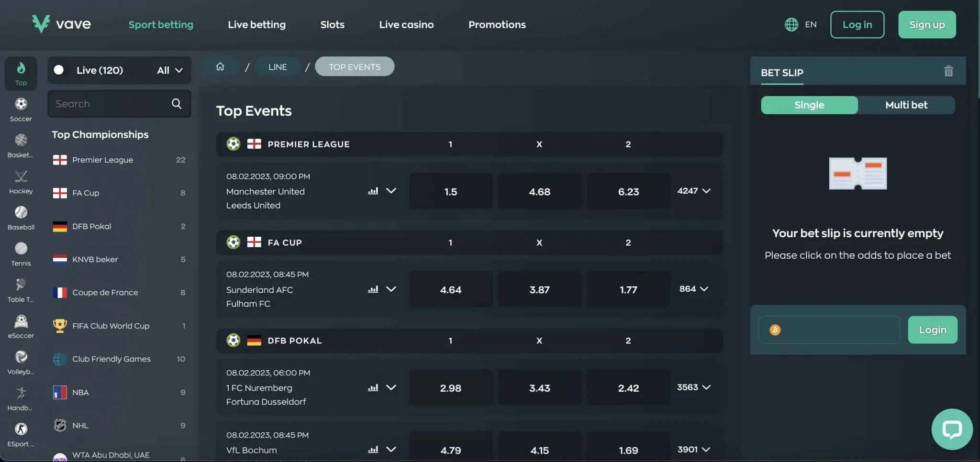
Task: Open statistics for Manchester United match
Action: coord(373,191)
